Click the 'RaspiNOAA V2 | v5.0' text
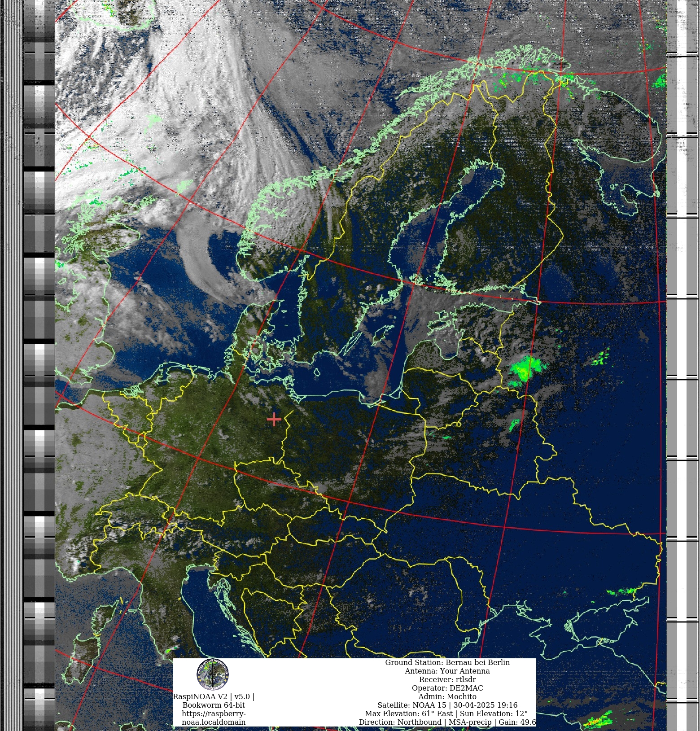Viewport: 700px width, 731px height. (214, 696)
